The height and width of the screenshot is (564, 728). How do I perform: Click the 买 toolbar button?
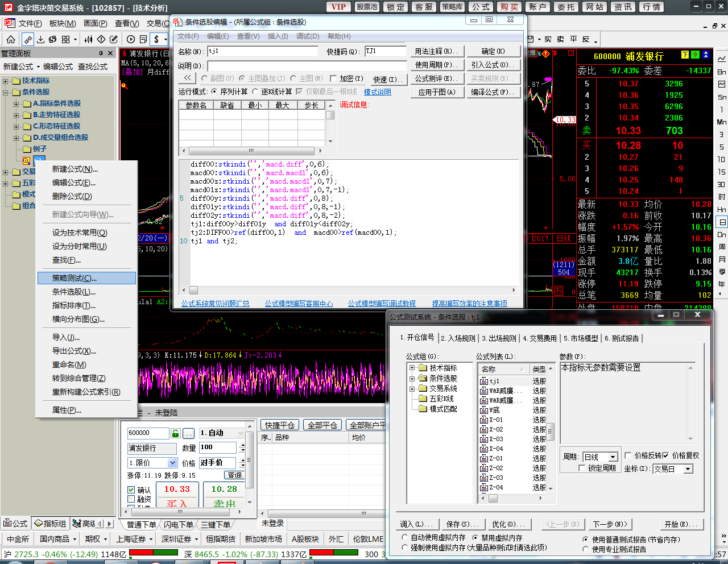[x=548, y=39]
